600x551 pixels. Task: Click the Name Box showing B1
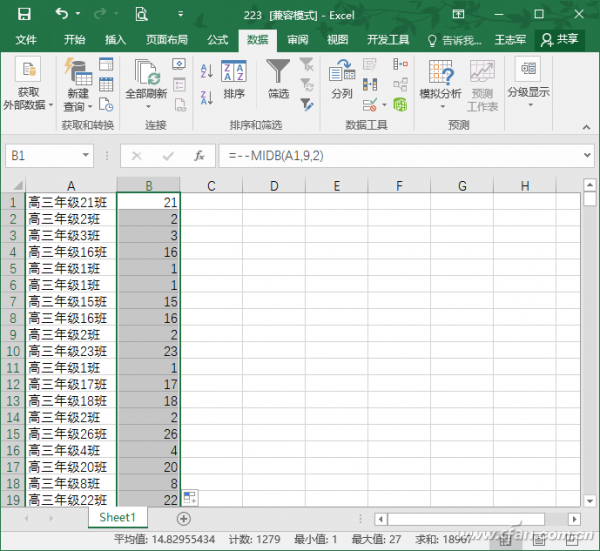(x=44, y=156)
